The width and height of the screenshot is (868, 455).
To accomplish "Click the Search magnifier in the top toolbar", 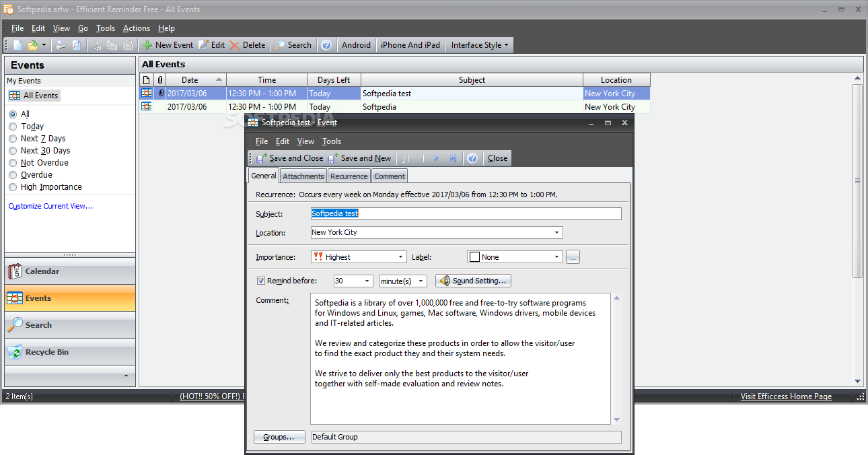I will tap(293, 45).
